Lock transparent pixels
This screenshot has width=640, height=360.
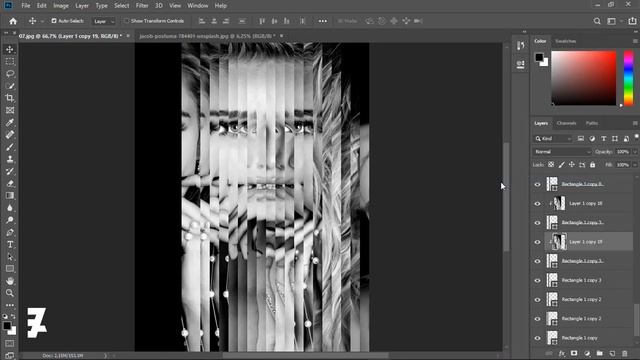551,165
